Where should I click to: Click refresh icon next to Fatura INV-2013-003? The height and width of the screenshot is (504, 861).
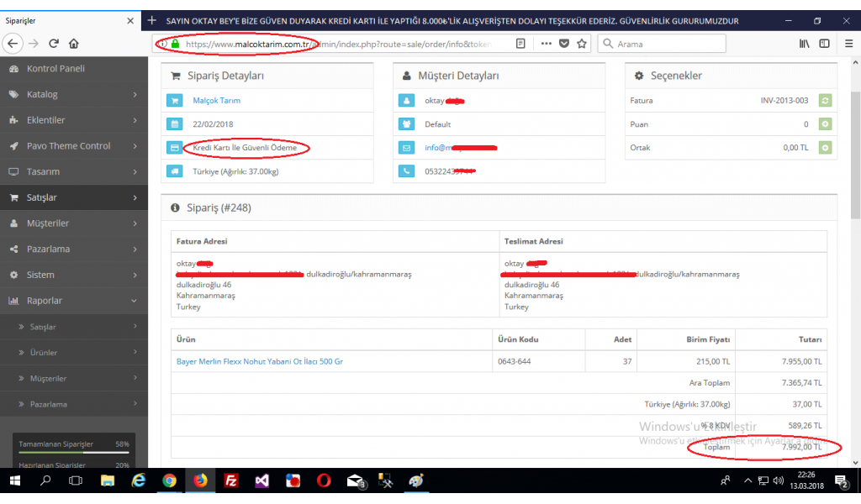(x=825, y=100)
